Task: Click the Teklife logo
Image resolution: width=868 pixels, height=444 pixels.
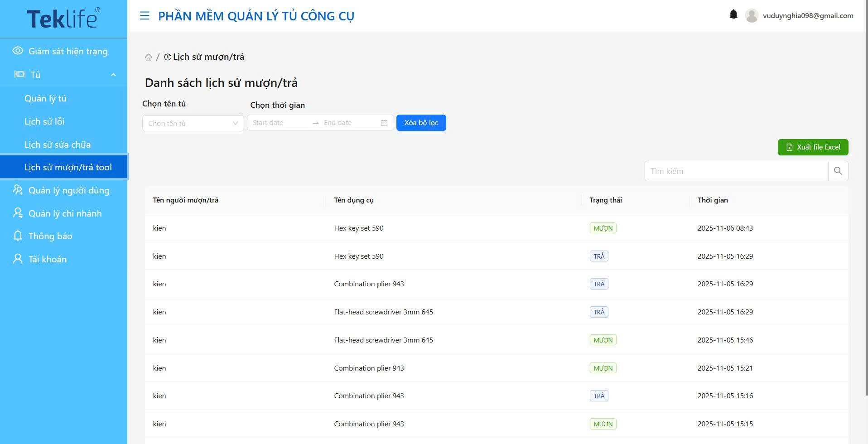Action: point(63,19)
